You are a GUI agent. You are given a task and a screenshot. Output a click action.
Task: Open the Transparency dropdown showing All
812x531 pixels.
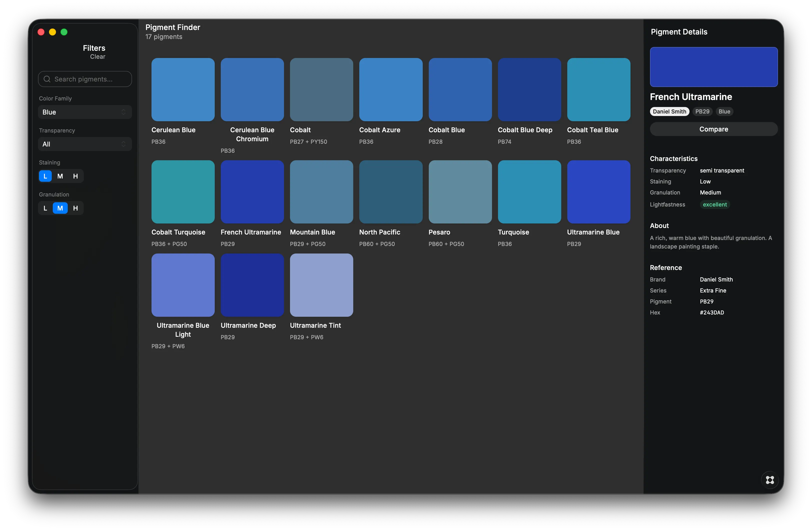84,144
